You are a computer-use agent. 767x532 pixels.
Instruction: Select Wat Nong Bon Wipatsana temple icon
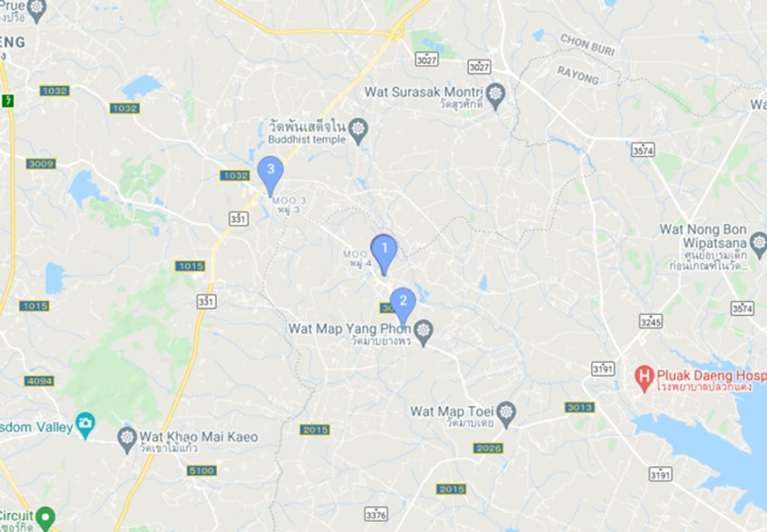pyautogui.click(x=759, y=245)
